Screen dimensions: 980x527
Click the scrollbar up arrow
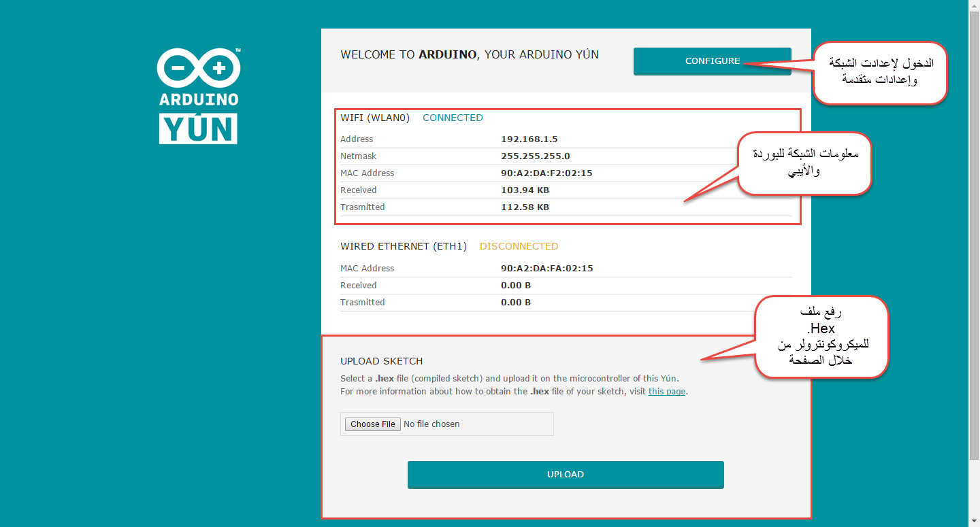point(974,5)
